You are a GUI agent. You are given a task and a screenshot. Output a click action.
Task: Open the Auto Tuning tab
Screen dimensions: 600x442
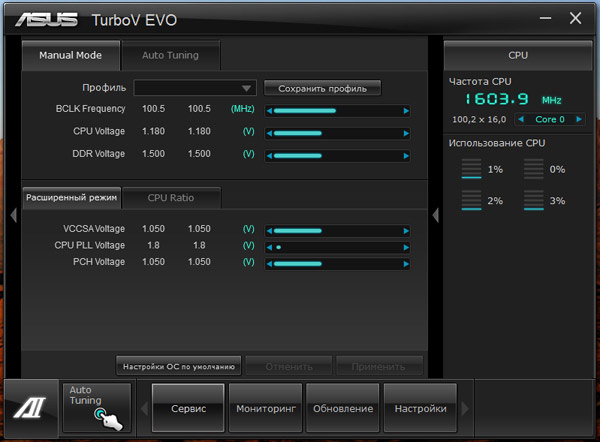click(171, 55)
